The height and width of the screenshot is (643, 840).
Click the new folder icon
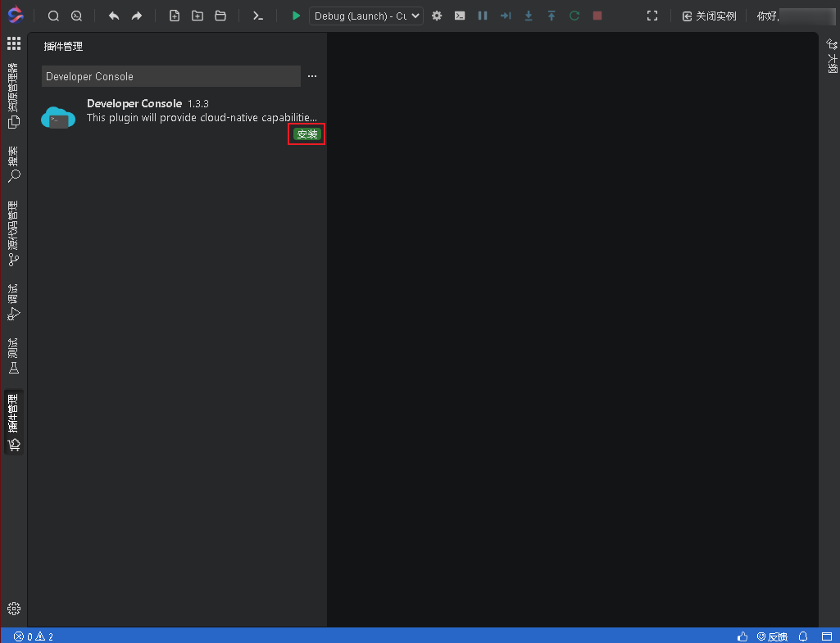point(198,16)
